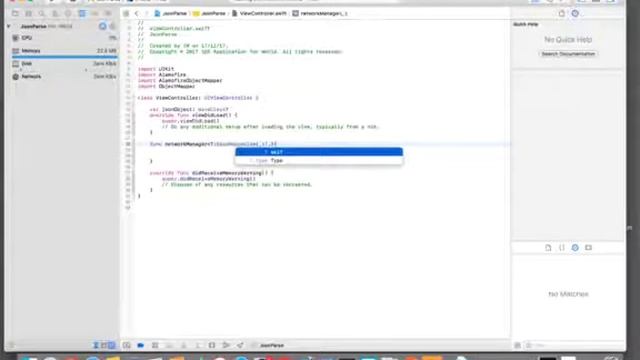
Task: Select the Memory gauge row
Action: 64,51
